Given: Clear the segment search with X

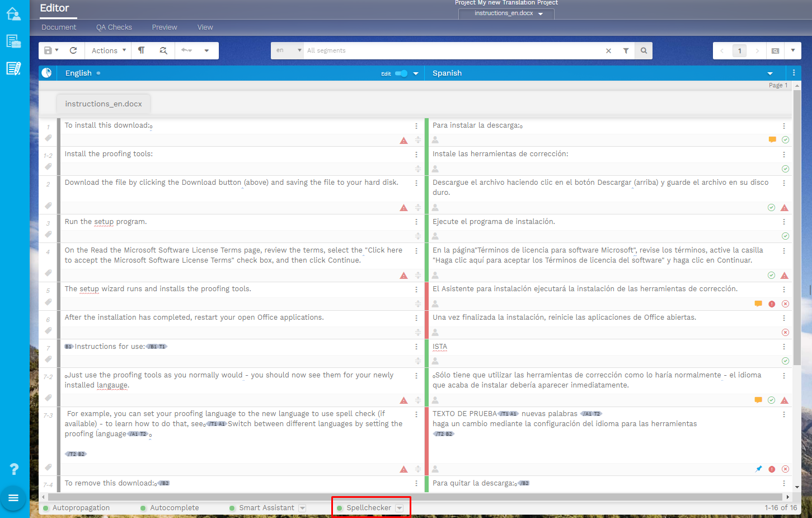Looking at the screenshot, I should coord(608,50).
